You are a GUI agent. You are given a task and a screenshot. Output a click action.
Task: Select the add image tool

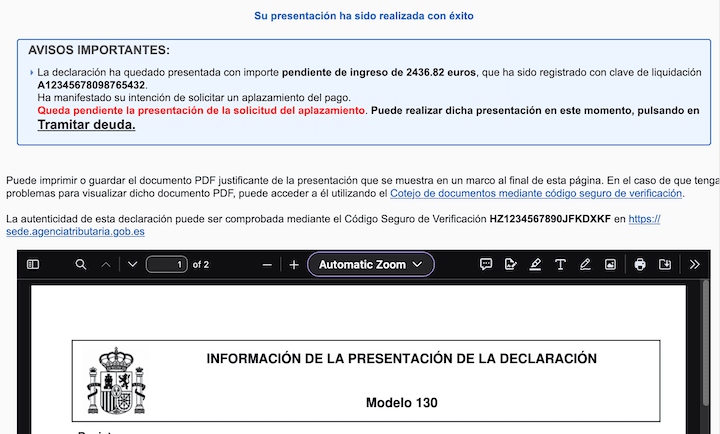pyautogui.click(x=610, y=264)
